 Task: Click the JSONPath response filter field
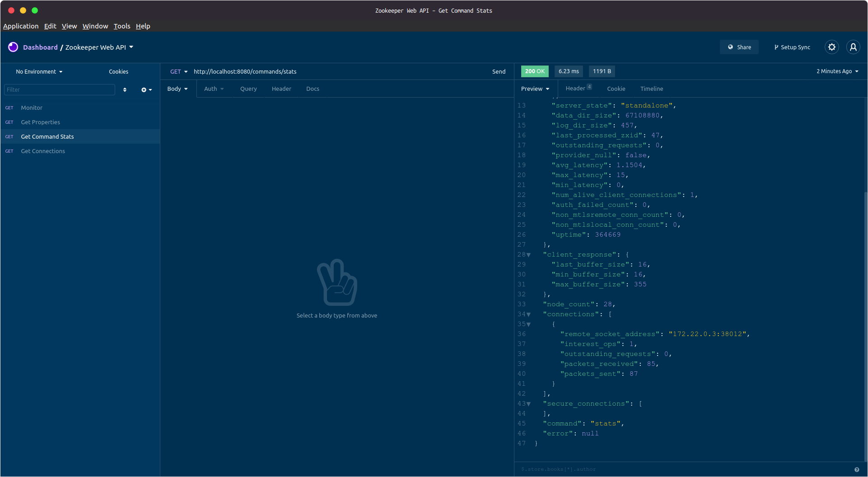[x=682, y=469]
